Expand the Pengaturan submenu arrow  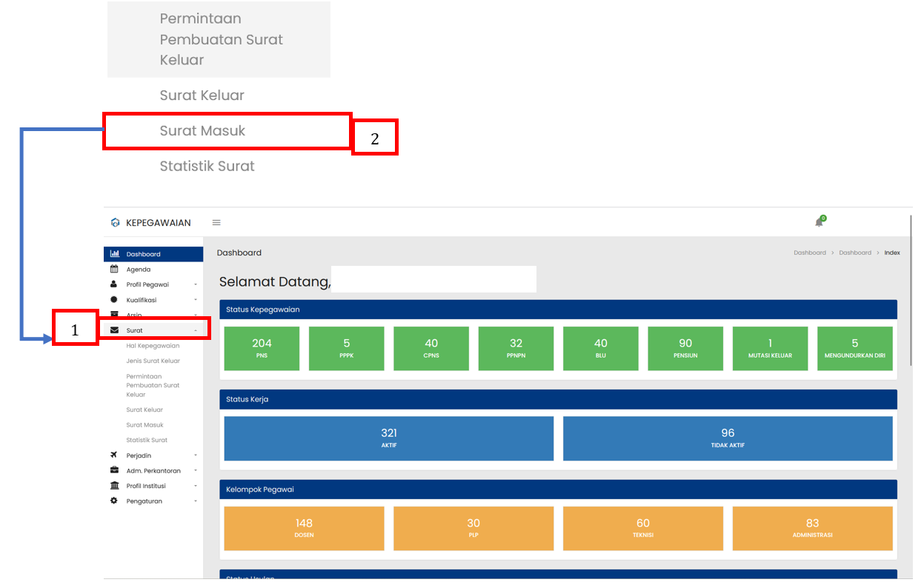tap(196, 501)
